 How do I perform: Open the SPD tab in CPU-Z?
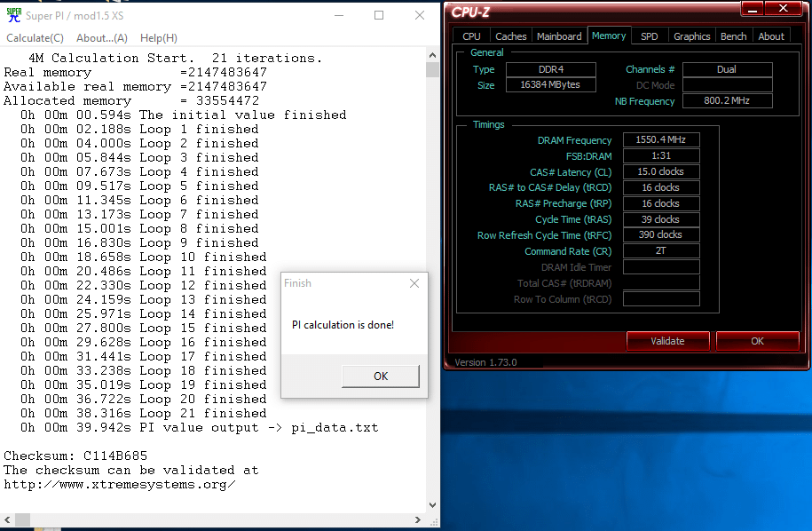coord(650,36)
